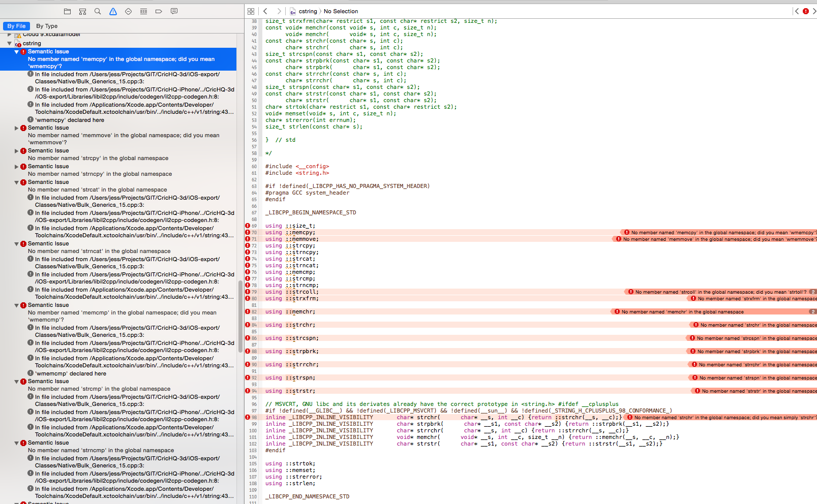Click error marker on line 94 gutter

248,391
